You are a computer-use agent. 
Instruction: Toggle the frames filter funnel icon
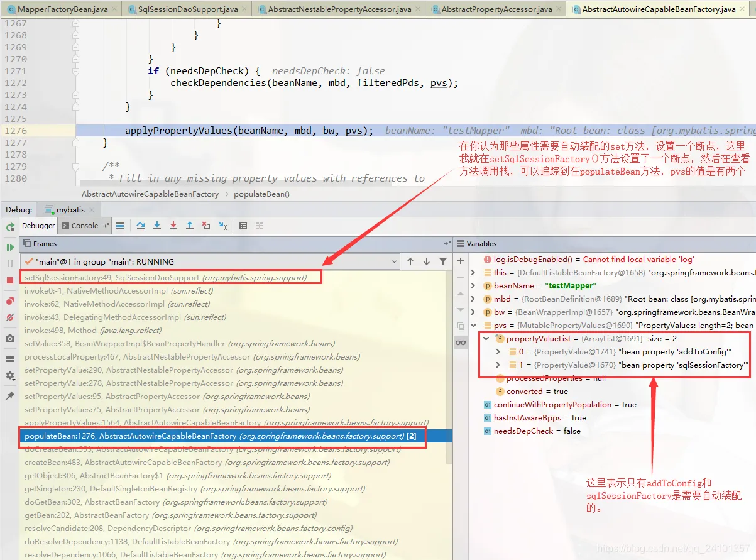point(443,261)
